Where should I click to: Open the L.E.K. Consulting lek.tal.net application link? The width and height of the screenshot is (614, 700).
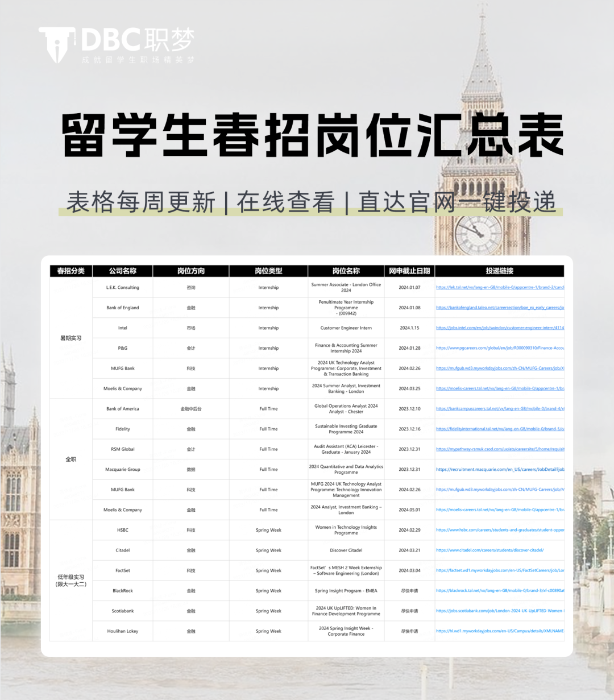(x=500, y=288)
